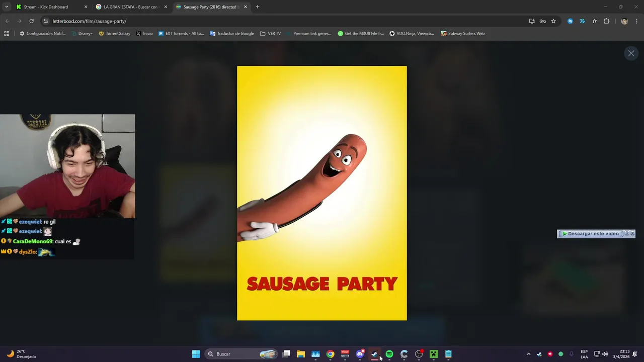This screenshot has height=362, width=644.
Task: Open a new browser tab
Action: click(258, 7)
